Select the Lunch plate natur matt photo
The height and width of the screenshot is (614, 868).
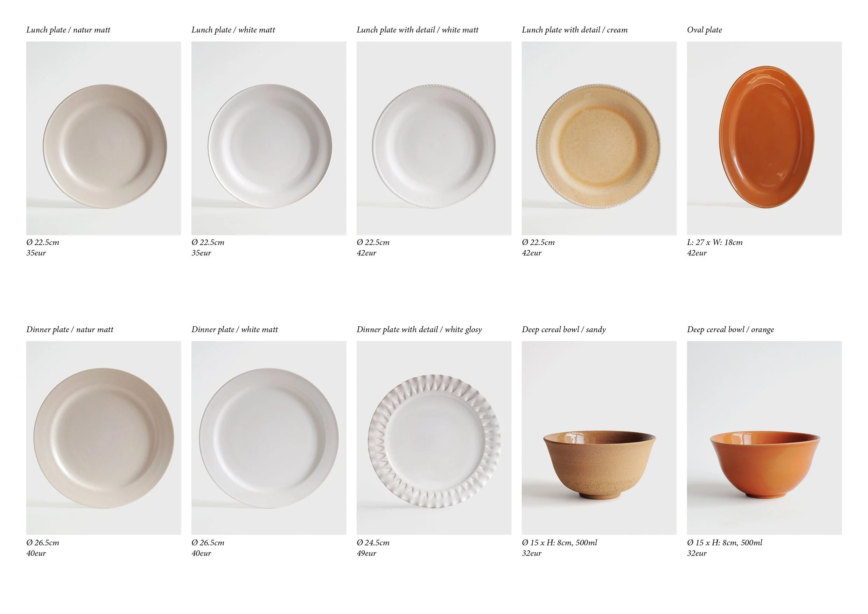[103, 138]
